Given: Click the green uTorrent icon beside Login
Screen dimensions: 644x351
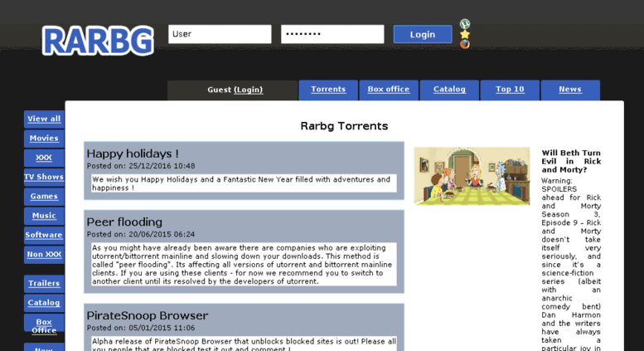Looking at the screenshot, I should tap(464, 24).
